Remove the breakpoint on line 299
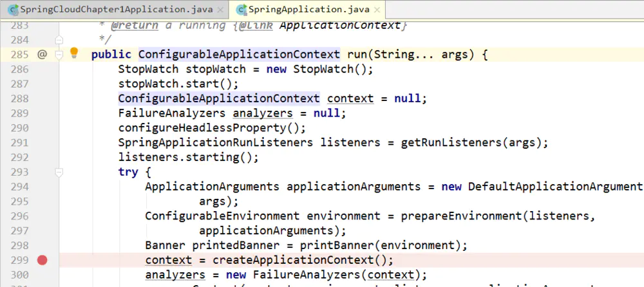Screen dimensions: 644x287 [x=43, y=260]
